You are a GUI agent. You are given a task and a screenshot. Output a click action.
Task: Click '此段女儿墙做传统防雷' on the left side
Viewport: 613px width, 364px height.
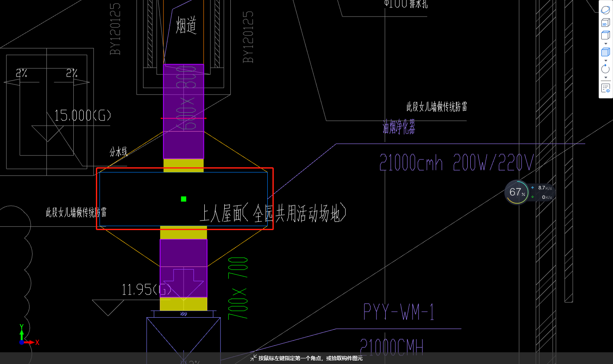(76, 212)
